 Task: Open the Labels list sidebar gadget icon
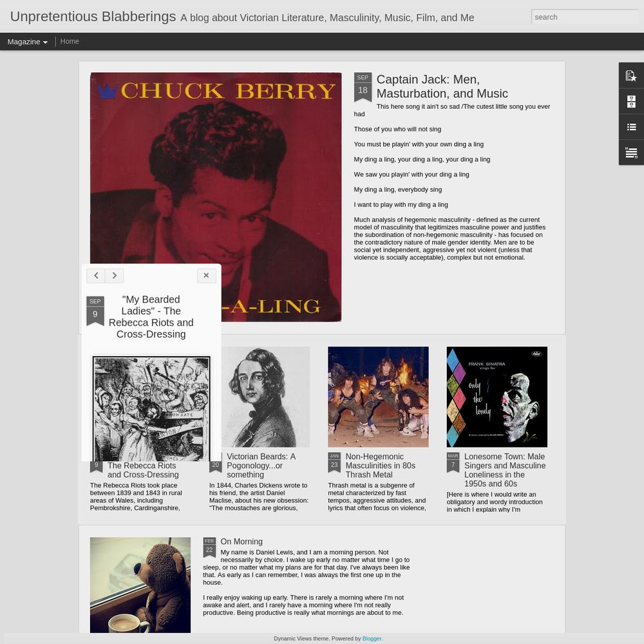click(x=631, y=127)
